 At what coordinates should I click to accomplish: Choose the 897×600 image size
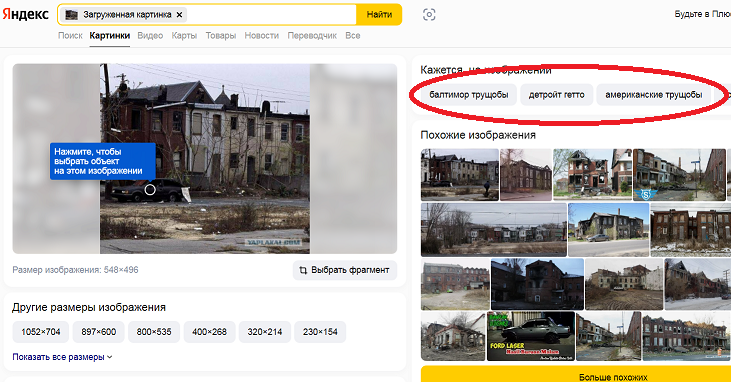click(x=98, y=332)
